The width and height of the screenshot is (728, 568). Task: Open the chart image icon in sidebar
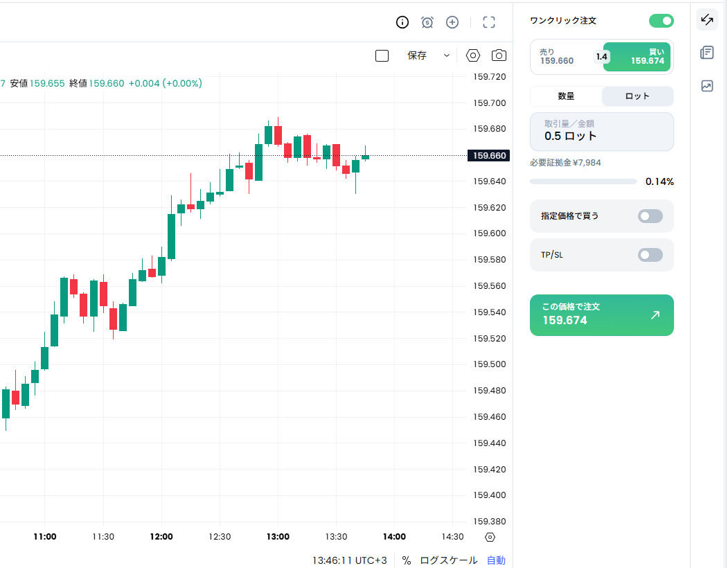[707, 86]
